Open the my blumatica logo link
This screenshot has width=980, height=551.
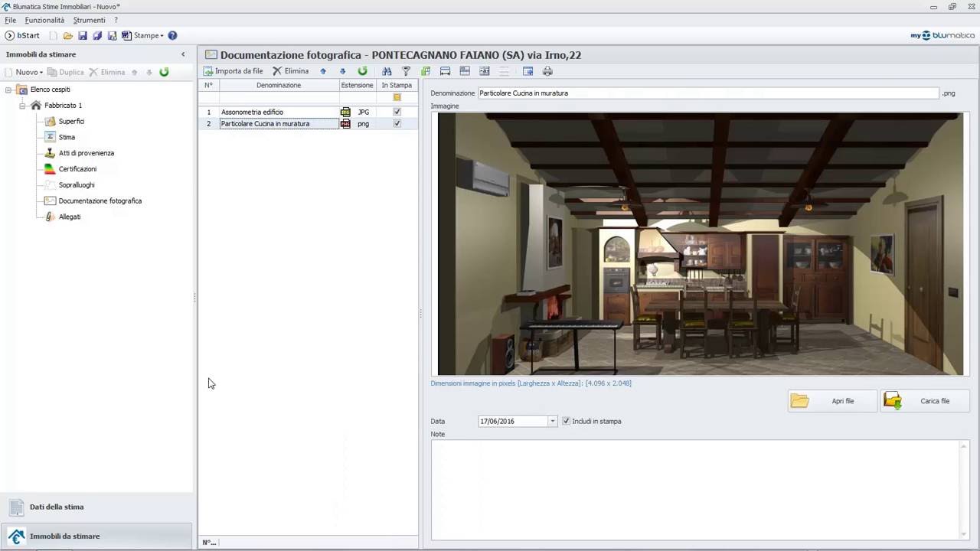pyautogui.click(x=942, y=35)
